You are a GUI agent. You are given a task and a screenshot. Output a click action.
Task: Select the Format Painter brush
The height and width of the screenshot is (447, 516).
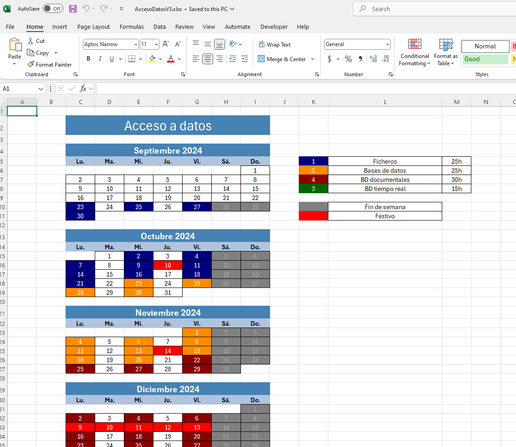[x=31, y=64]
